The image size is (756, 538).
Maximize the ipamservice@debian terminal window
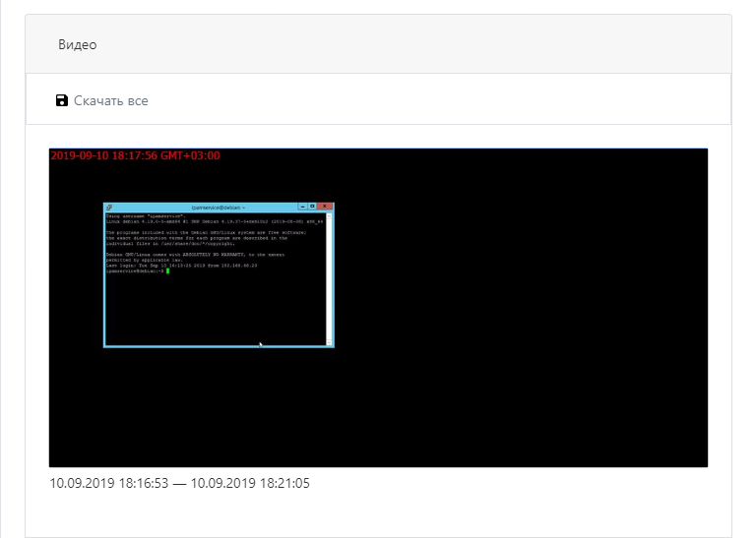[x=312, y=208]
